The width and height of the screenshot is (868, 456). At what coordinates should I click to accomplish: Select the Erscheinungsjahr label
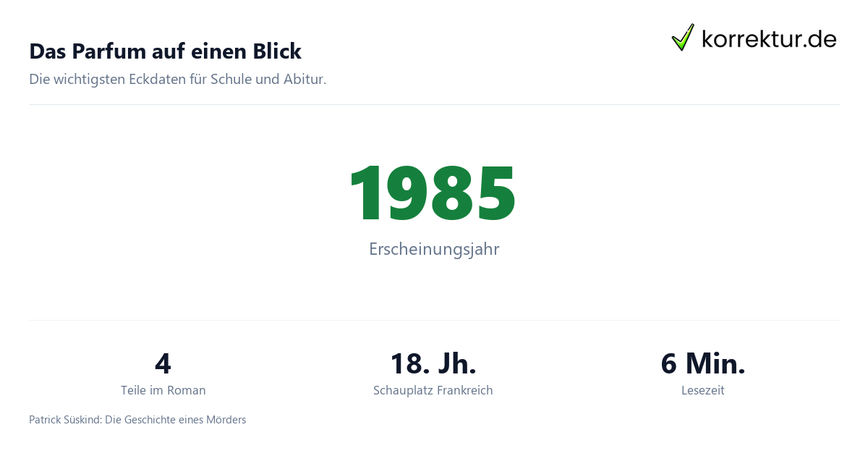[434, 249]
